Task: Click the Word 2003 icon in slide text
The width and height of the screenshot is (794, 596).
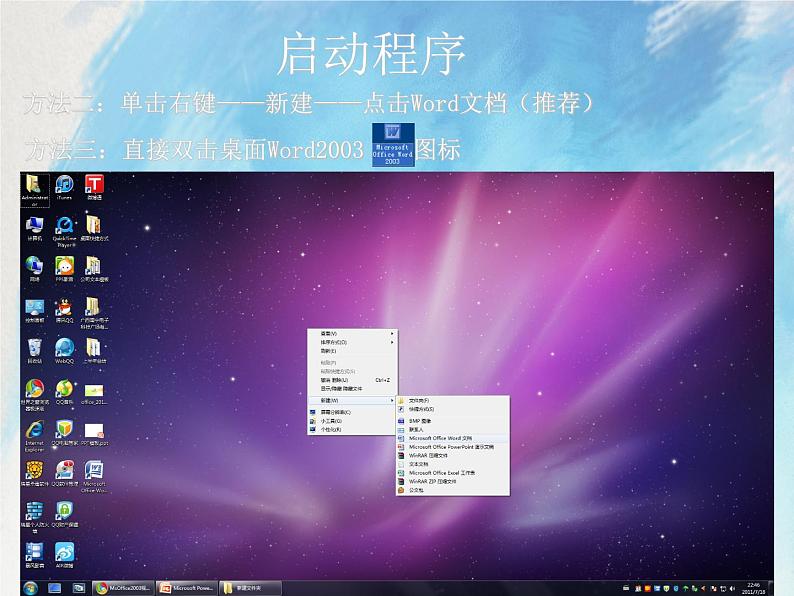Action: [x=393, y=145]
